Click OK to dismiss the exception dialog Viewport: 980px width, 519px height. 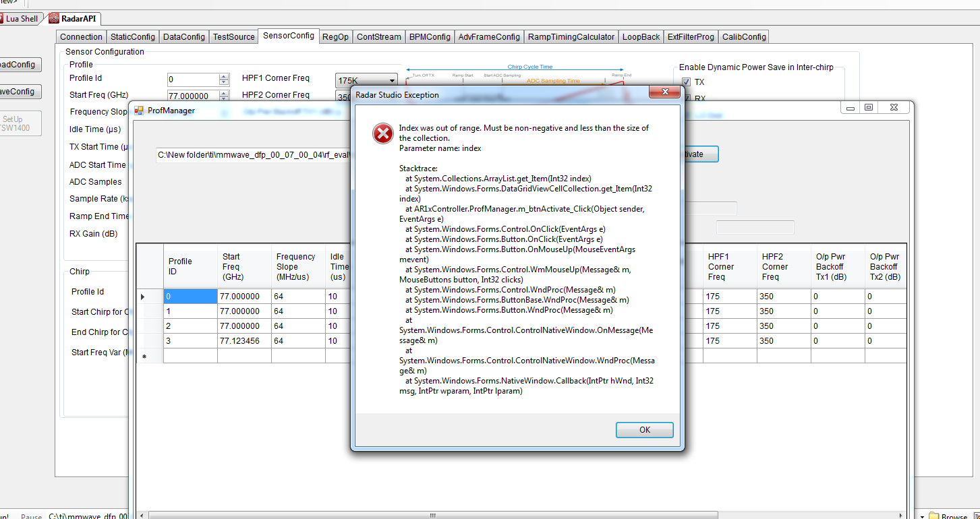644,429
